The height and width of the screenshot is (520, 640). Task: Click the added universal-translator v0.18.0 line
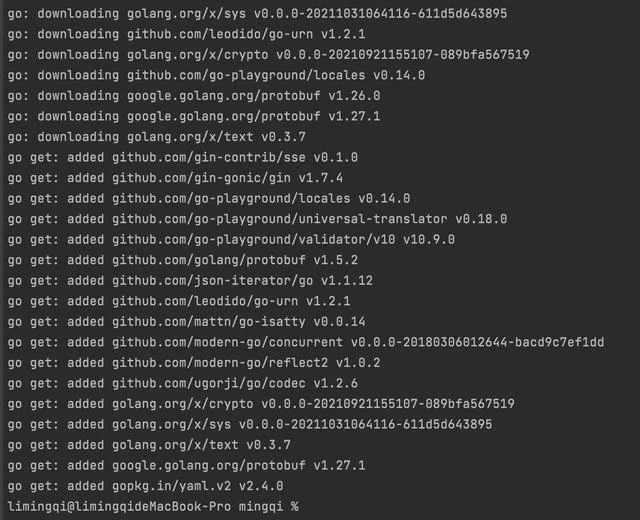257,219
